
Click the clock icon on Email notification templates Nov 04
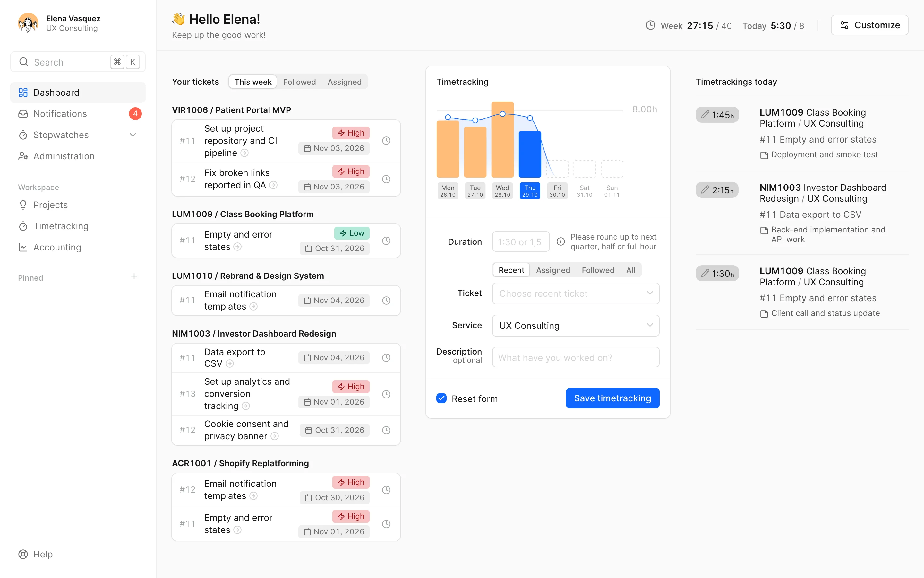[x=386, y=301]
